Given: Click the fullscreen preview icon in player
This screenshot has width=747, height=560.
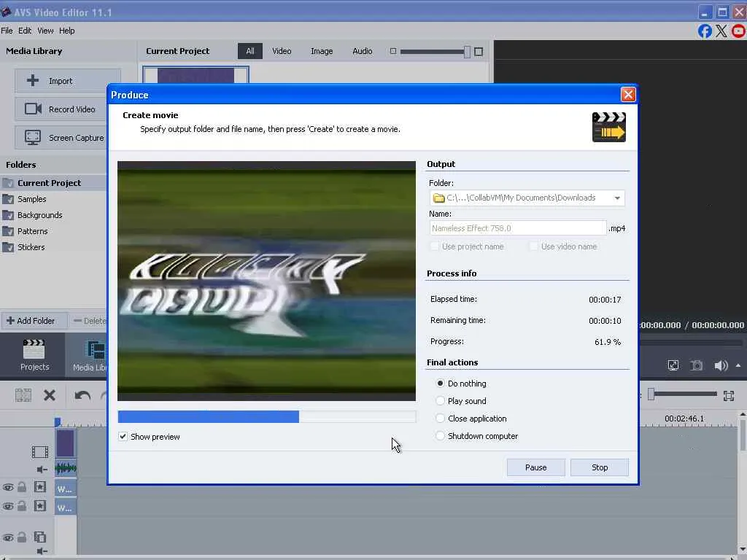Looking at the screenshot, I should pyautogui.click(x=673, y=366).
